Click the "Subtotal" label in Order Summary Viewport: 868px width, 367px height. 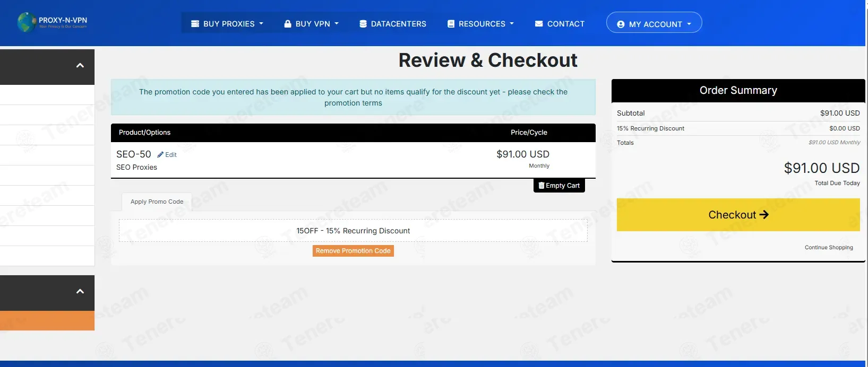pos(631,113)
